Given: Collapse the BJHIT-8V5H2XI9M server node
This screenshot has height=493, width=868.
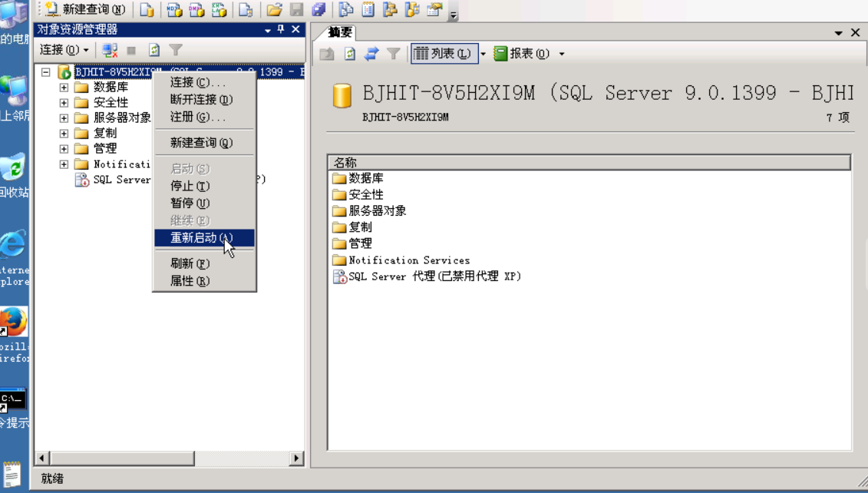Looking at the screenshot, I should [x=46, y=72].
